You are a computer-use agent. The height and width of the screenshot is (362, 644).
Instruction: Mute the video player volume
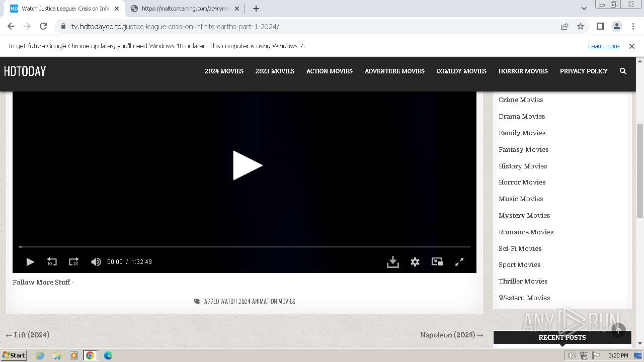pyautogui.click(x=96, y=261)
